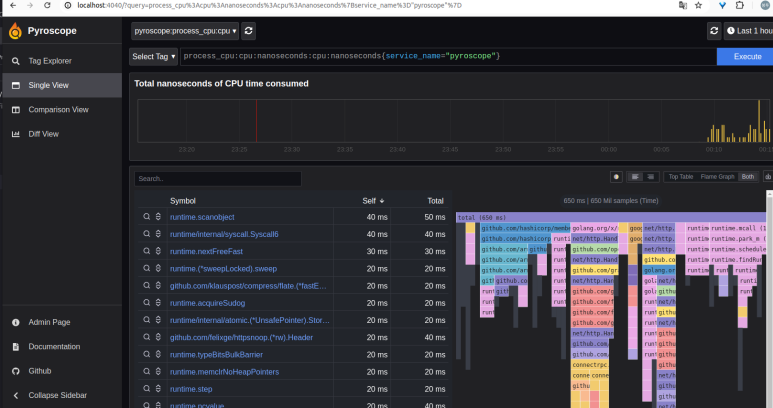Screen dimensions: 773x408
Task: Open the Last 1 hour time range picker
Action: pos(749,31)
